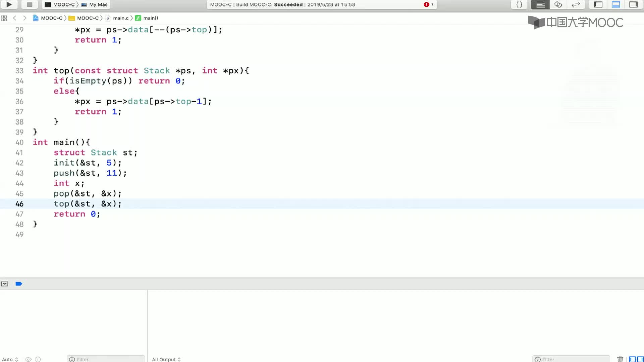Click the variable info icon
This screenshot has height=362, width=644.
pyautogui.click(x=38, y=359)
